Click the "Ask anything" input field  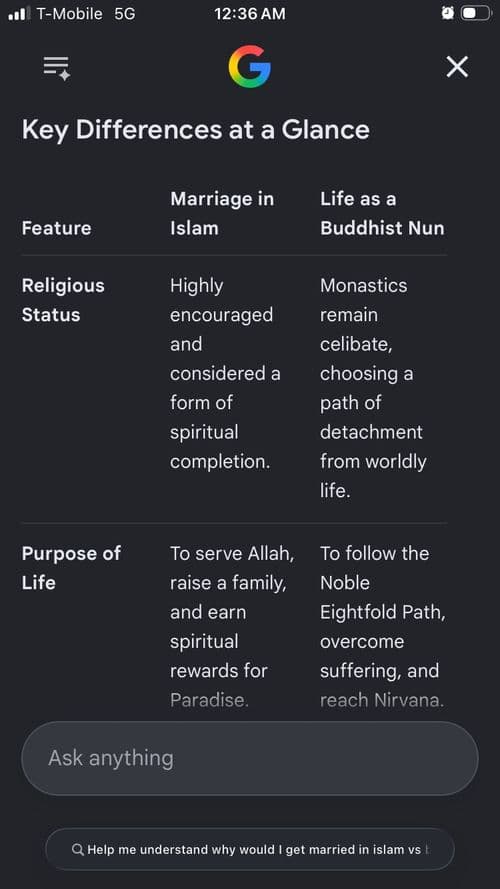[249, 758]
